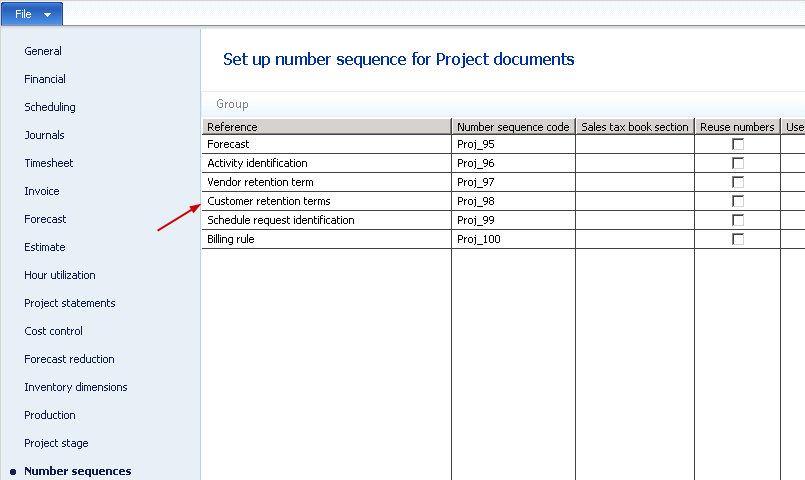Select Inventory dimensions in sidebar
805x480 pixels.
tap(76, 387)
